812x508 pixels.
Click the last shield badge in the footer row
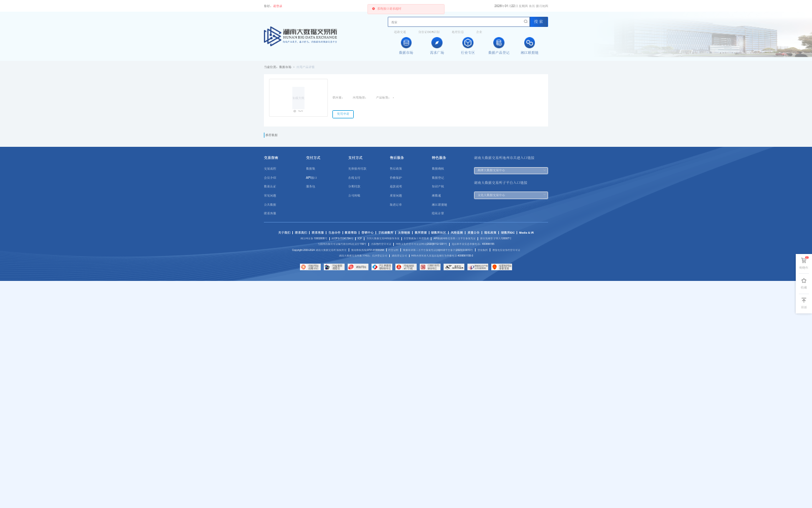[x=501, y=267]
